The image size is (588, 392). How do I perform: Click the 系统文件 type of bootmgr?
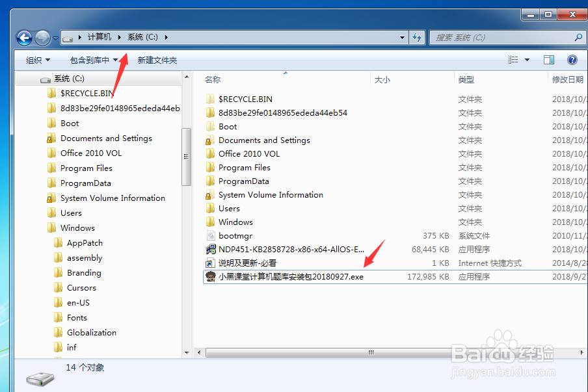(474, 236)
